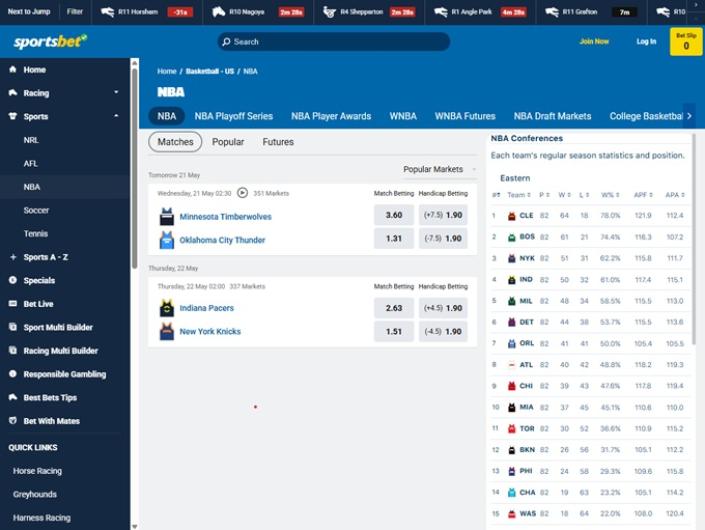Click the Bet Live sidebar icon
The width and height of the screenshot is (705, 530).
click(x=13, y=304)
